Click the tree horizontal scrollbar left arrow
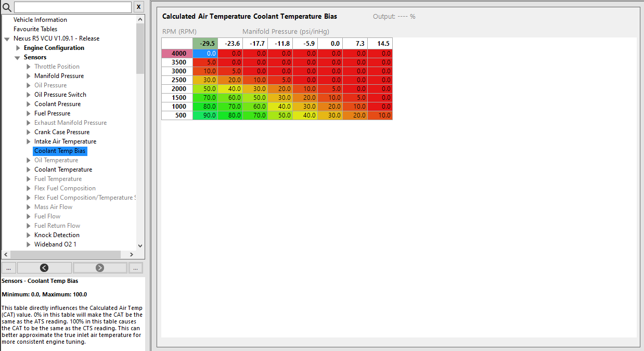This screenshot has height=351, width=644. pos(6,254)
